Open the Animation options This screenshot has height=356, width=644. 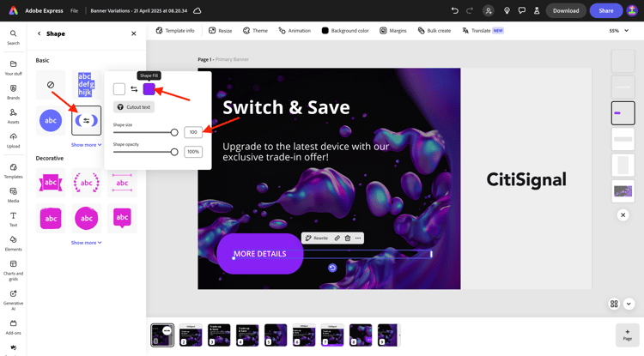(x=295, y=31)
